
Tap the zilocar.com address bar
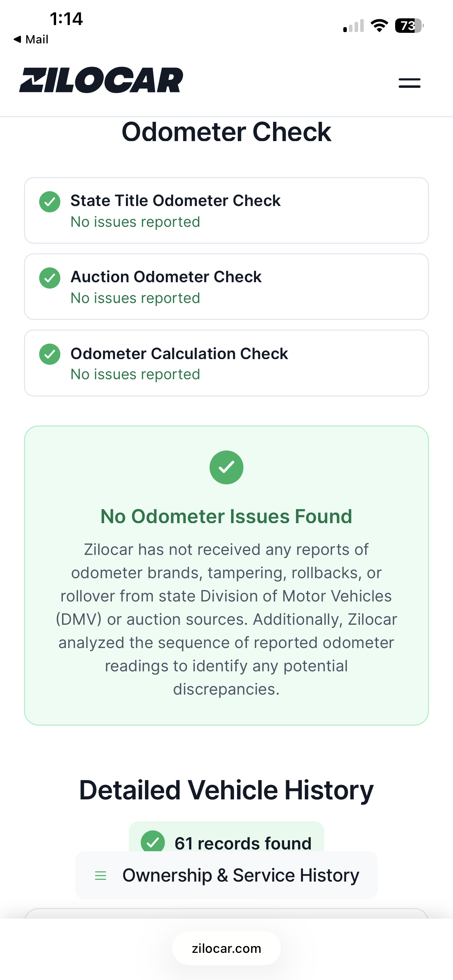[226, 948]
